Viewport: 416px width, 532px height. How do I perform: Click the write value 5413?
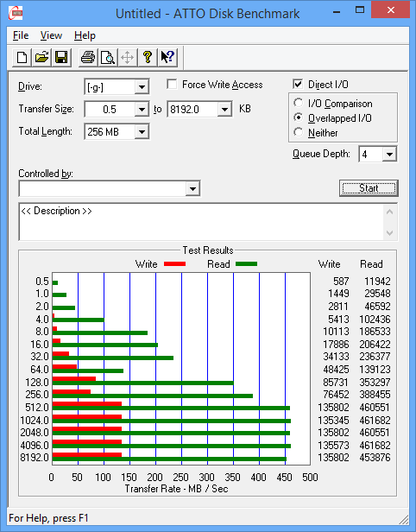[x=338, y=319]
